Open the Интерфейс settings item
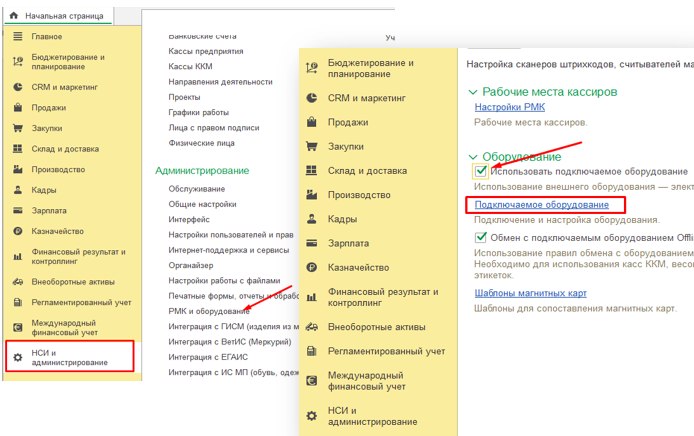This screenshot has width=694, height=436. 189,220
